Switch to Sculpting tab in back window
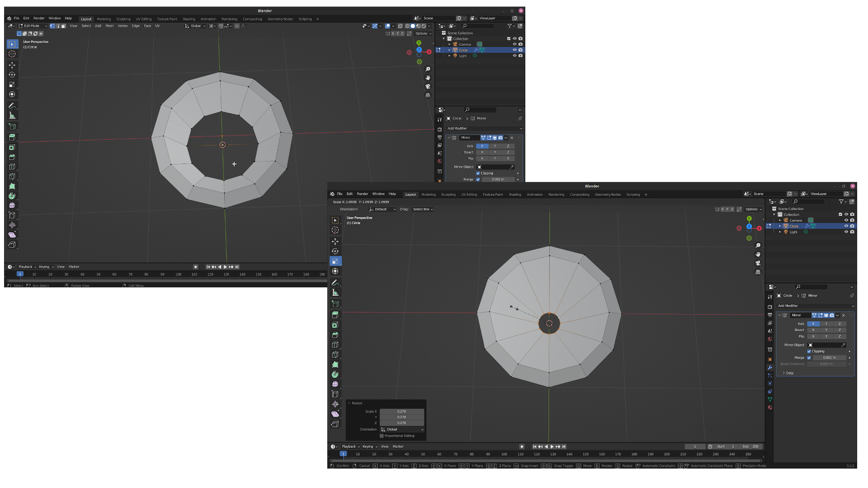 click(123, 19)
